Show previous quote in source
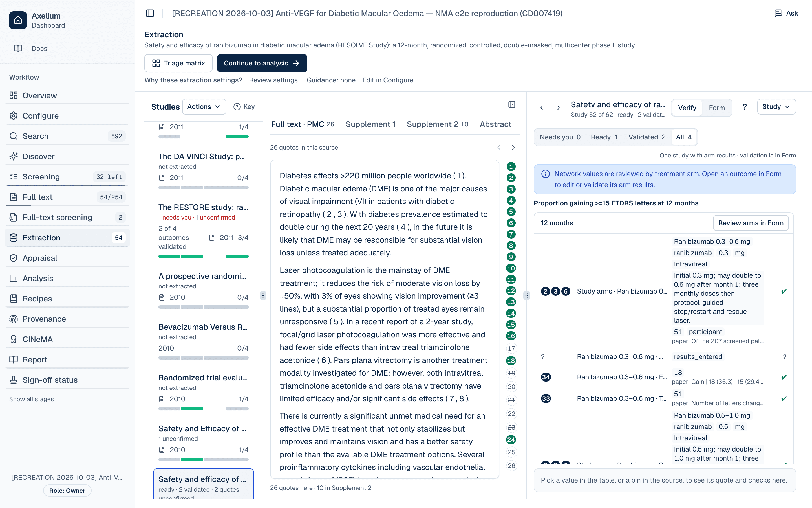Viewport: 812px width, 508px height. [x=498, y=148]
